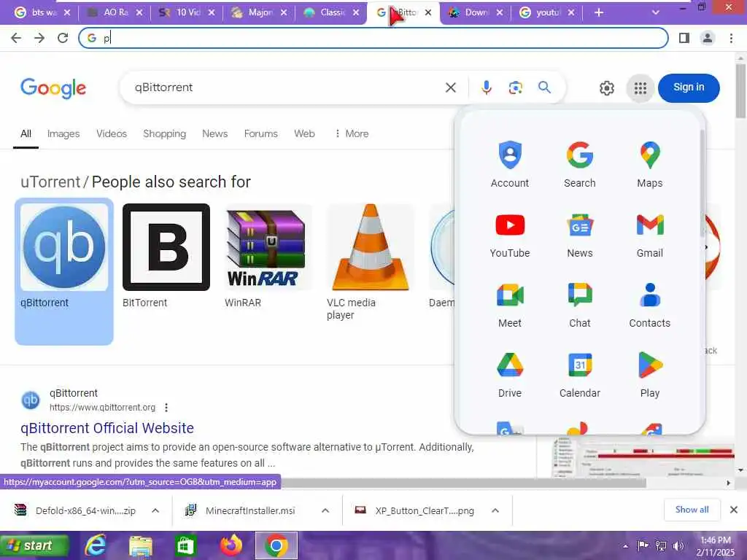Open Google quick settings gear

606,88
